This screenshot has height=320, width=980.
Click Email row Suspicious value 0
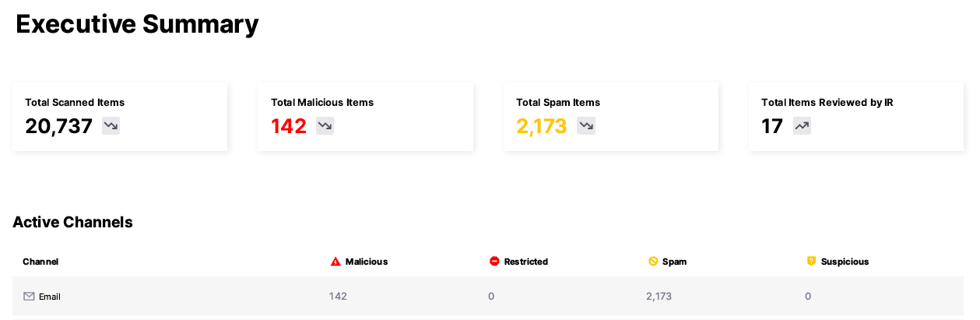pos(808,297)
